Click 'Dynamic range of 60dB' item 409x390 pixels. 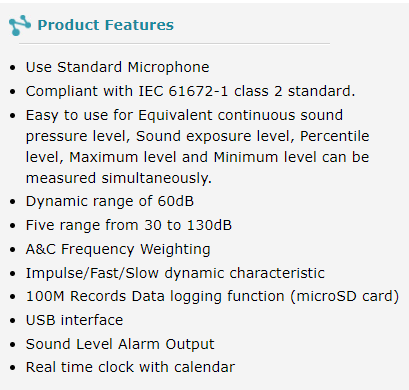coord(110,201)
